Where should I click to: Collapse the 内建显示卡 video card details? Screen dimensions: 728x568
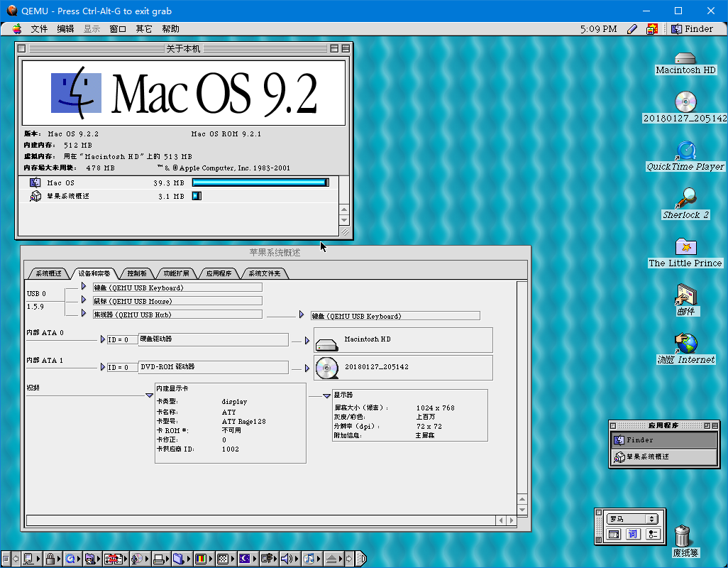149,395
